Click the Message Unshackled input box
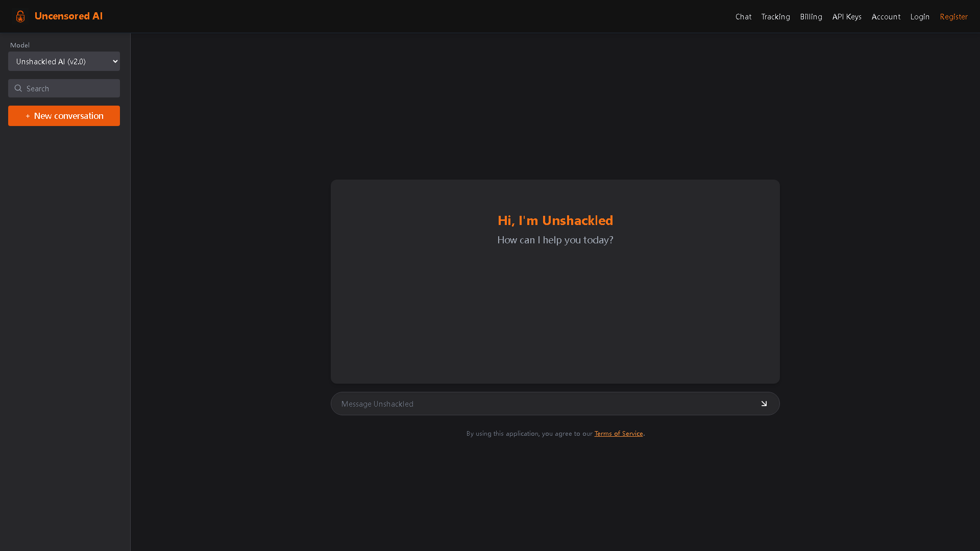980x551 pixels. click(541, 404)
